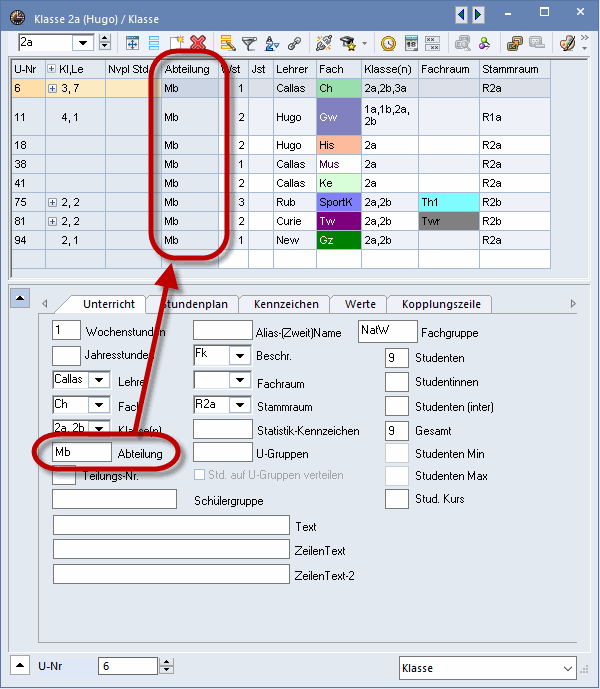This screenshot has height=689, width=600.
Task: Open the funnel filter tool
Action: [x=249, y=43]
